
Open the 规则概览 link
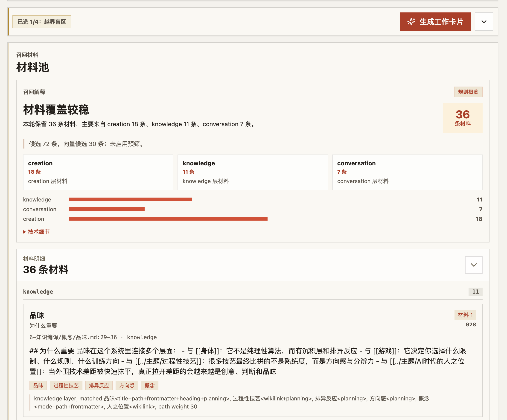[468, 92]
